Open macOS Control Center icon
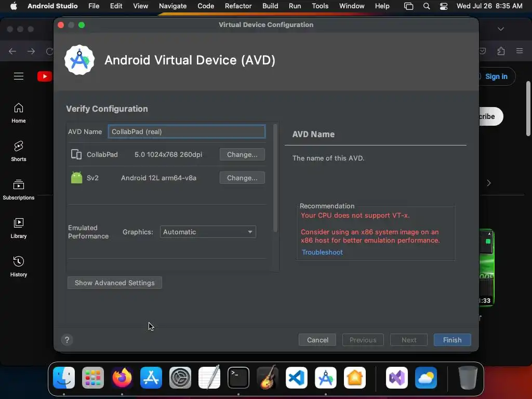Screen dimensions: 532x399 point(444,6)
